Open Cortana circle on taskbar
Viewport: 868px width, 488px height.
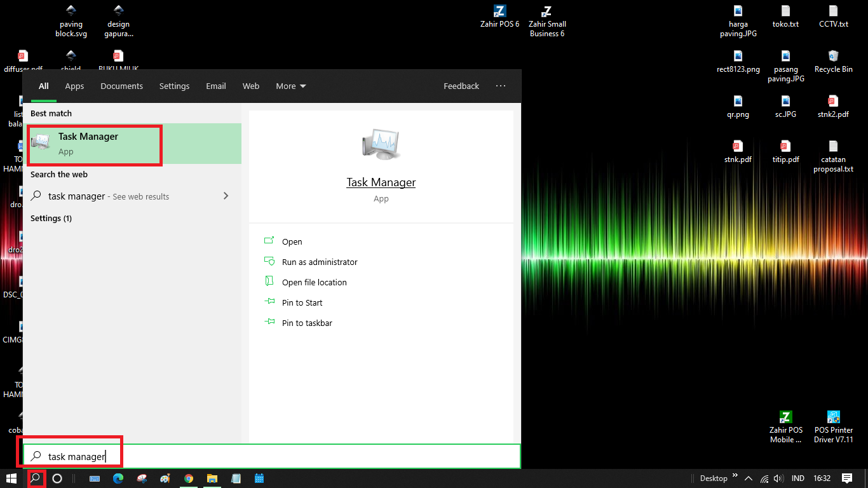click(x=57, y=478)
